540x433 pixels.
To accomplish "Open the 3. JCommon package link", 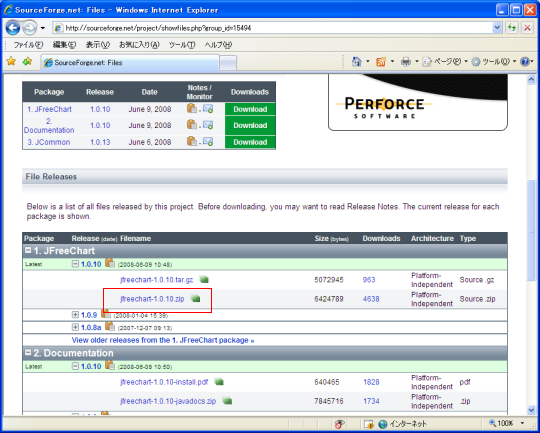I will [49, 142].
